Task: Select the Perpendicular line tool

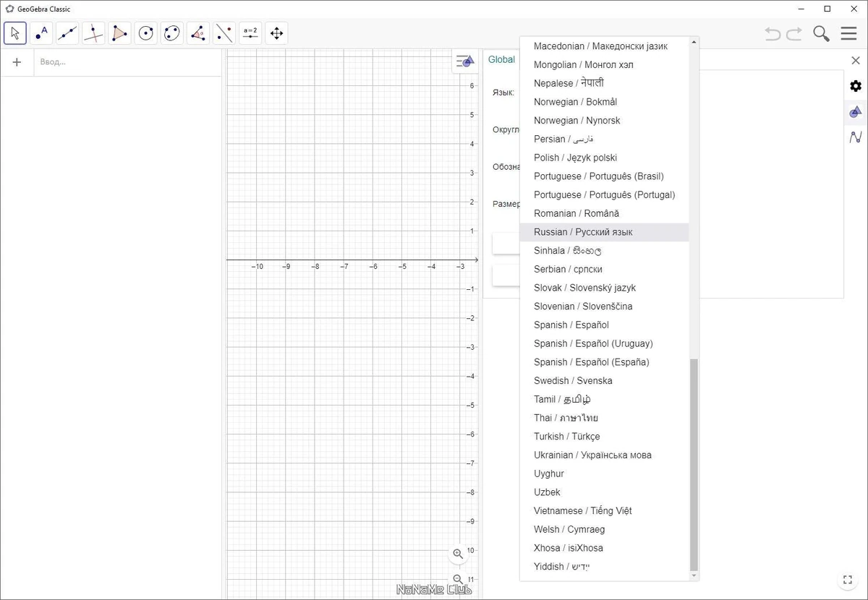Action: click(93, 33)
